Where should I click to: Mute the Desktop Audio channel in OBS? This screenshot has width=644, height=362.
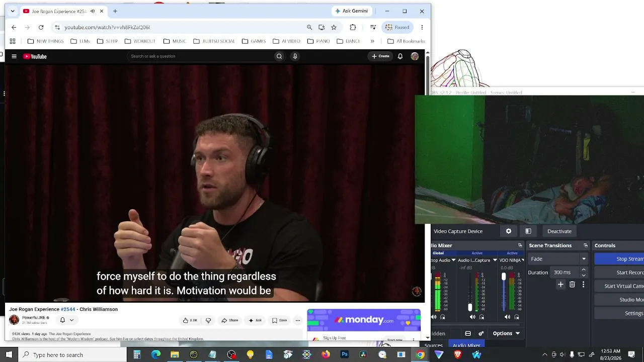click(x=434, y=317)
